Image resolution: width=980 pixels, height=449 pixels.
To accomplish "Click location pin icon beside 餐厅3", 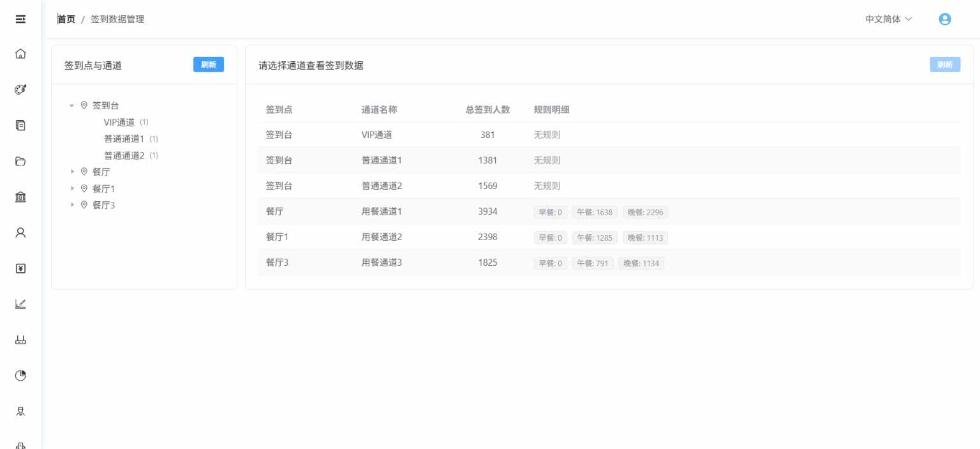I will tap(84, 205).
